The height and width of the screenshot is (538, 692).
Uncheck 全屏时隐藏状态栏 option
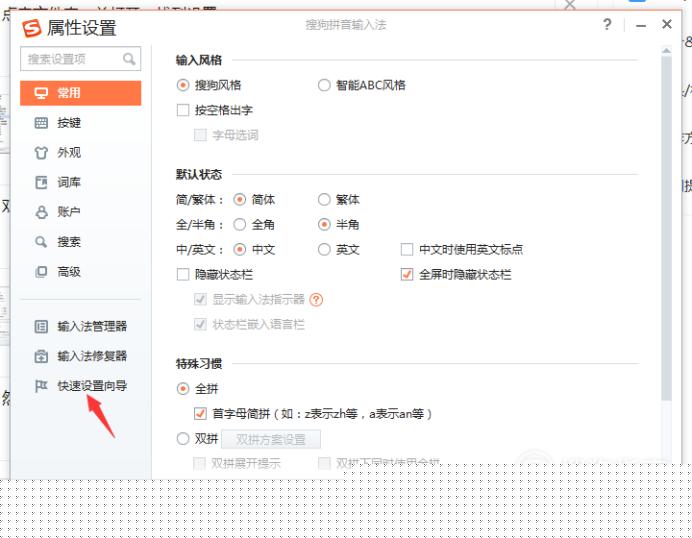(406, 275)
